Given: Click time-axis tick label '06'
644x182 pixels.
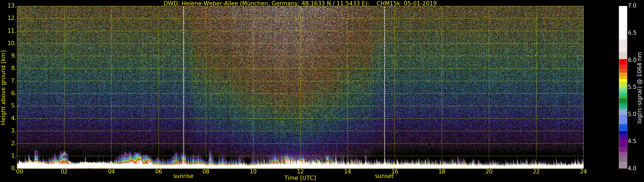Looking at the screenshot, I should point(159,172).
